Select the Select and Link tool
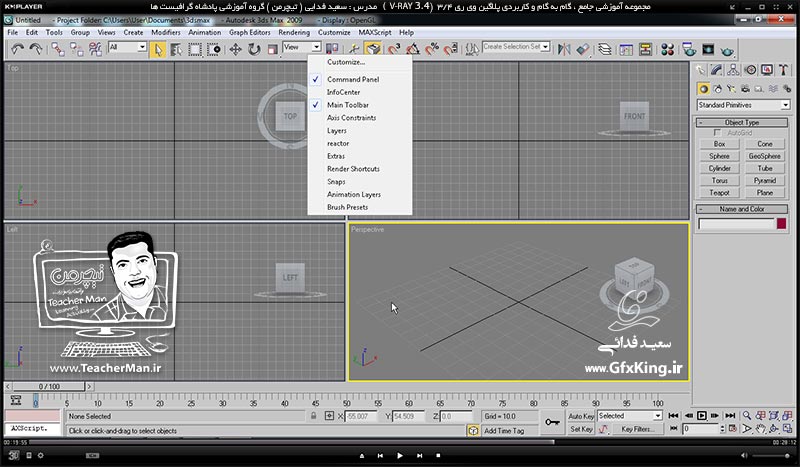Image resolution: width=800 pixels, height=467 pixels. pos(58,49)
